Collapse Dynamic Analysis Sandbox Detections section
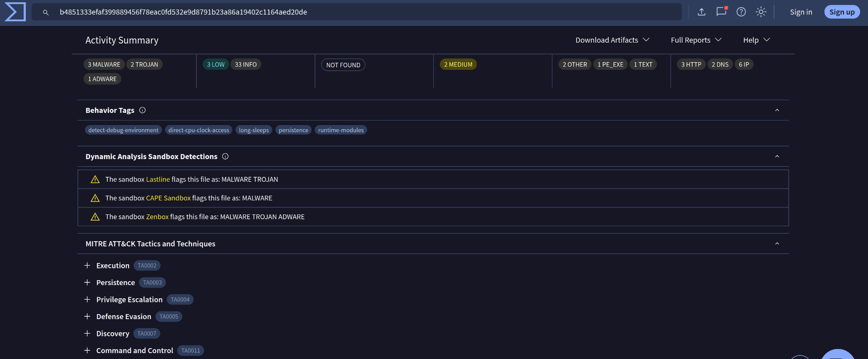This screenshot has width=868, height=359. [x=777, y=156]
